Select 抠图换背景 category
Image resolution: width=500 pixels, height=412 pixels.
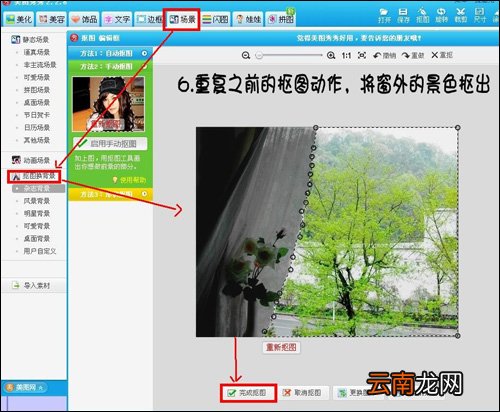coord(34,176)
